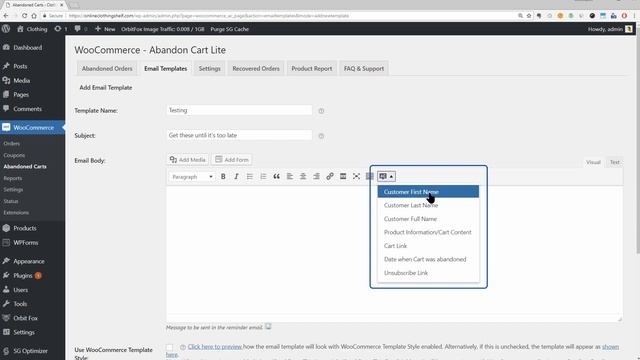Click Purge SG Cache in admin bar
The height and width of the screenshot is (360, 640).
click(x=230, y=29)
